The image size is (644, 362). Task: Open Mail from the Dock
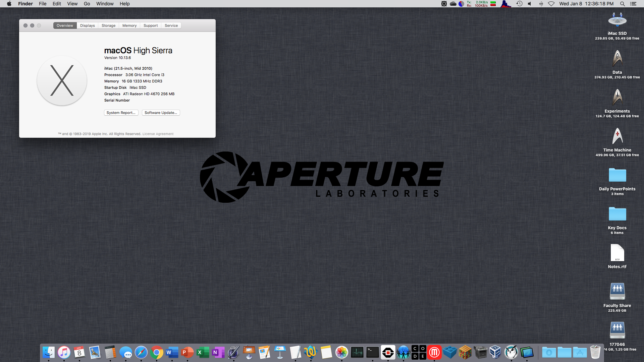tap(95, 352)
